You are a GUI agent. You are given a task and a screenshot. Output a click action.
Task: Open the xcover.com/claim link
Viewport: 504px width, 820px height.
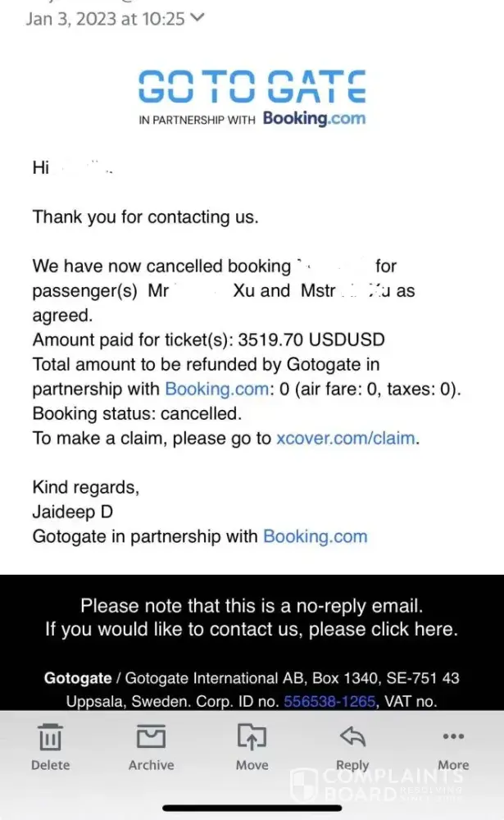click(347, 438)
